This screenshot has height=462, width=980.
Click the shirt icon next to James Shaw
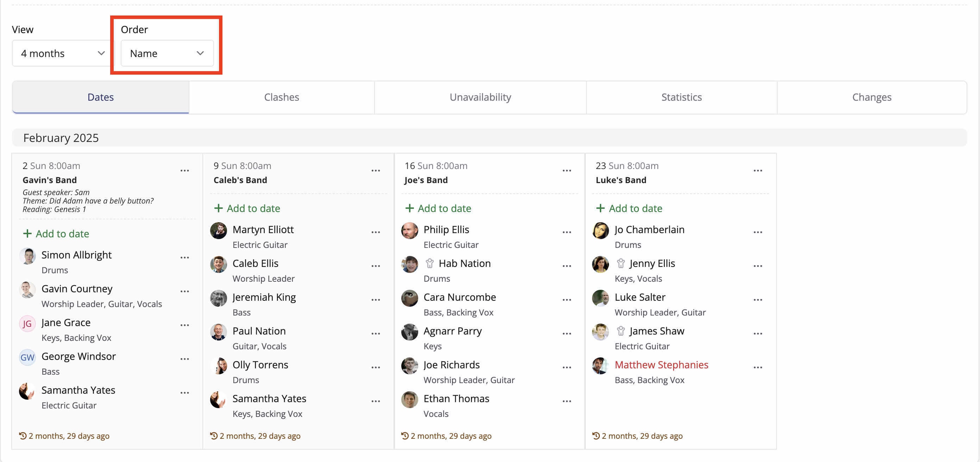click(621, 331)
